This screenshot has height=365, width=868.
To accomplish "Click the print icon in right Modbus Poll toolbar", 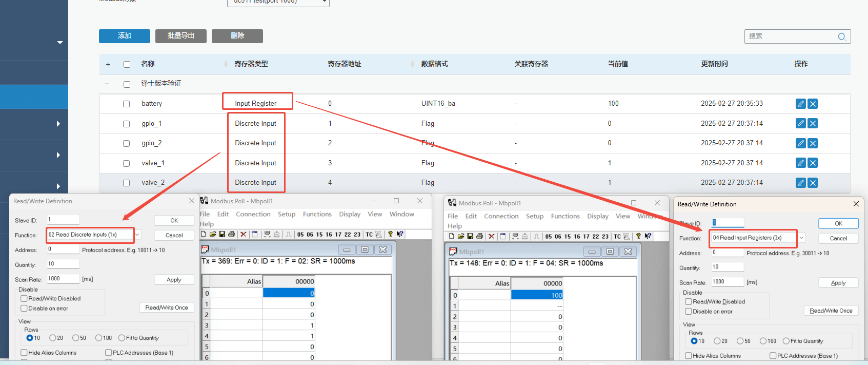I will (x=479, y=236).
